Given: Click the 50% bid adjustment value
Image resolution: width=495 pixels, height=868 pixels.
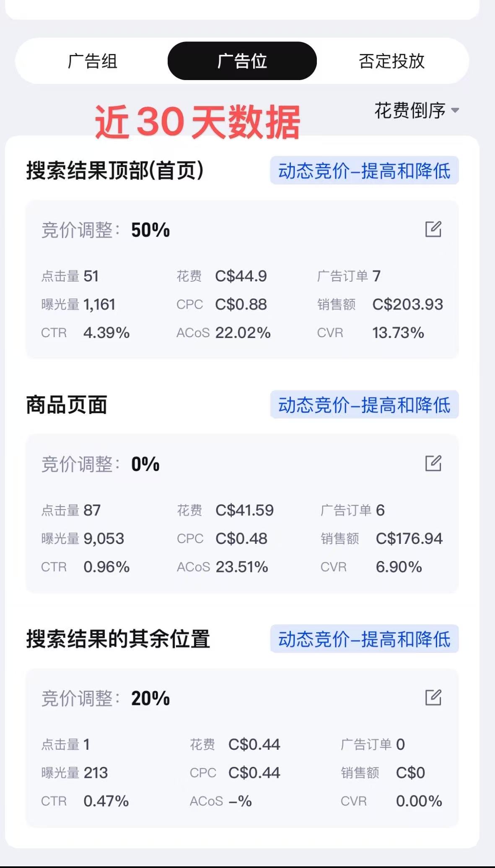Looking at the screenshot, I should (x=150, y=230).
